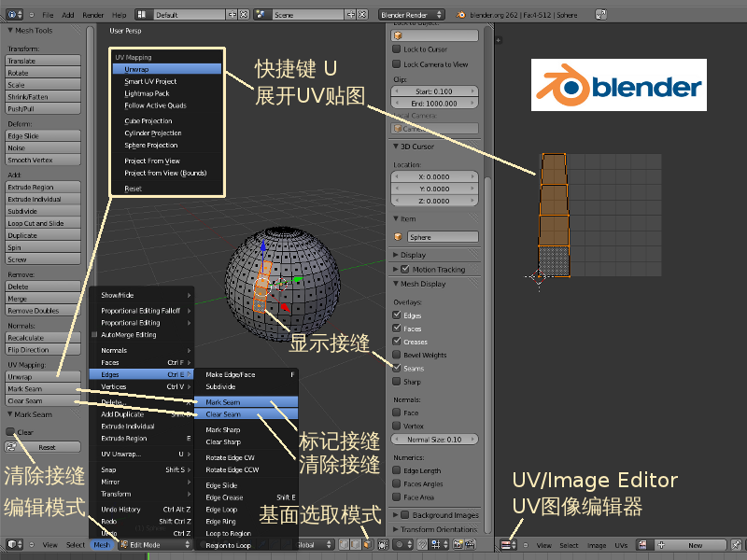The height and width of the screenshot is (560, 747).
Task: Click the cube icon in Lock to Object field
Action: pyautogui.click(x=399, y=35)
